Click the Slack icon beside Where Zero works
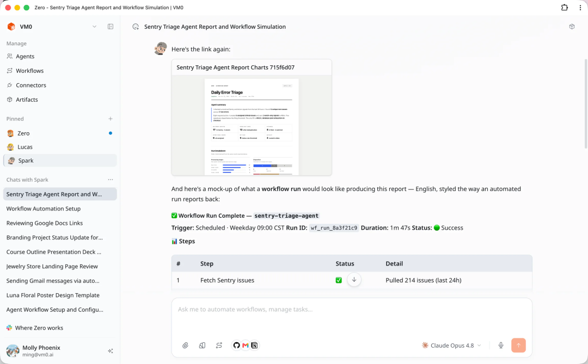Image resolution: width=588 pixels, height=364 pixels. pyautogui.click(x=9, y=328)
